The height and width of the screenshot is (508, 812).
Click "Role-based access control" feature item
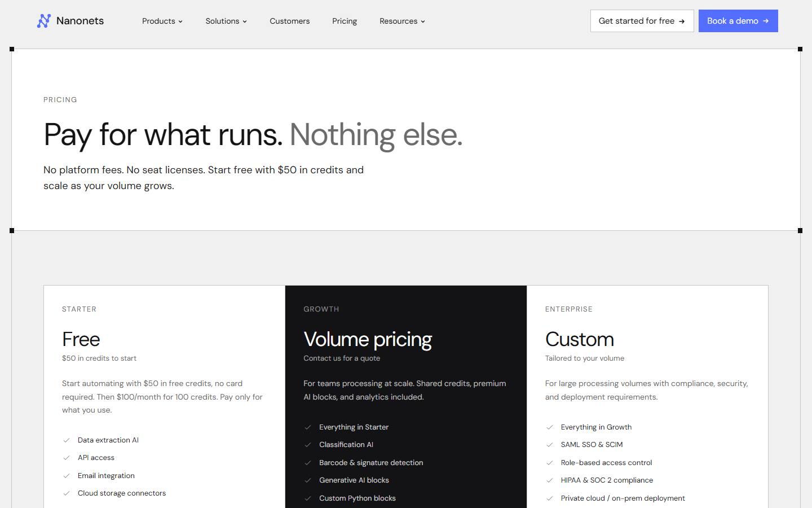pos(606,463)
